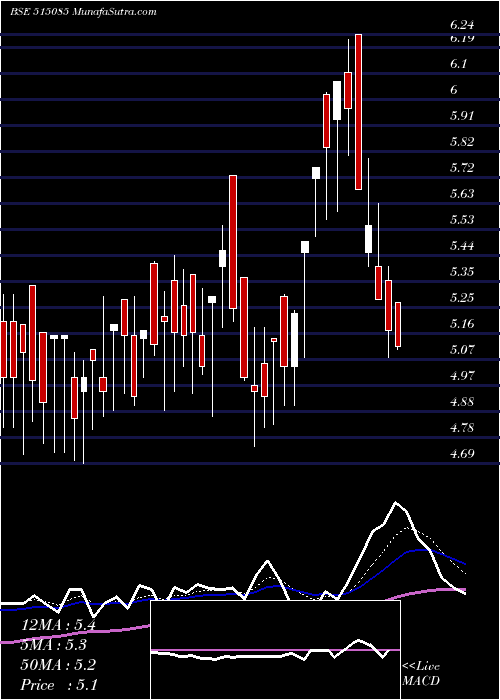The height and width of the screenshot is (700, 500).
Task: Select the 5.53 price level label
Action: [x=462, y=220]
